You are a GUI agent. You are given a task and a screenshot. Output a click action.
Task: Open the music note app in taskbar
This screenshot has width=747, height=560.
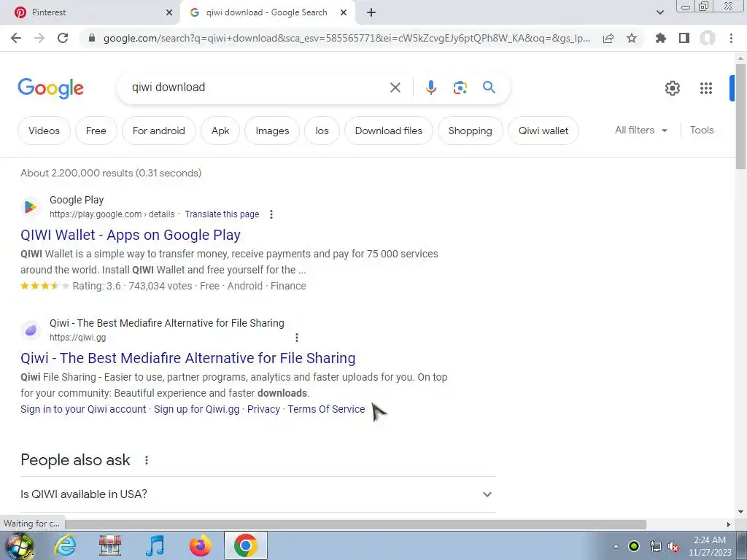(x=155, y=545)
